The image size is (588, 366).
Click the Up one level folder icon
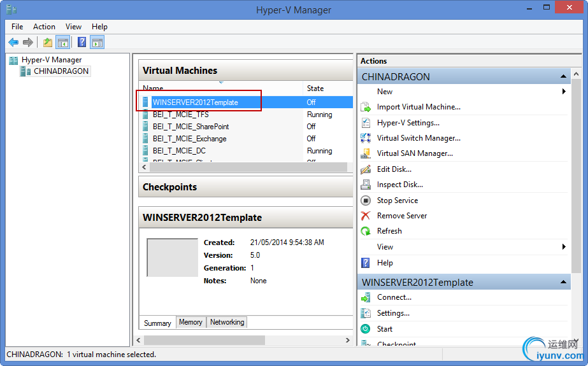[x=48, y=43]
